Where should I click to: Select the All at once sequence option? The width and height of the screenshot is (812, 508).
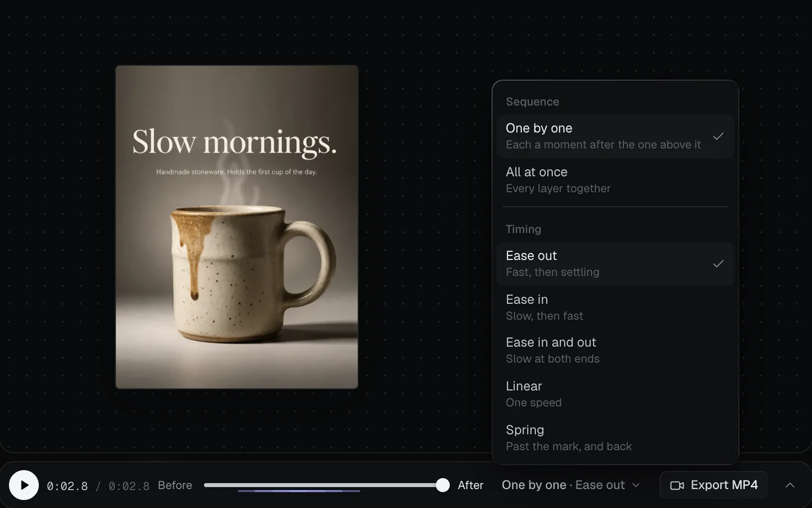point(615,180)
